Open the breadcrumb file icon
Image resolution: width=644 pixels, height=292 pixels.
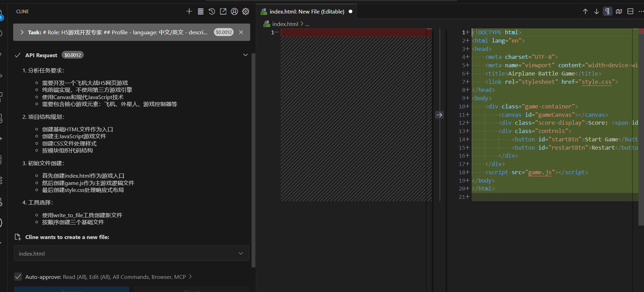(x=267, y=24)
